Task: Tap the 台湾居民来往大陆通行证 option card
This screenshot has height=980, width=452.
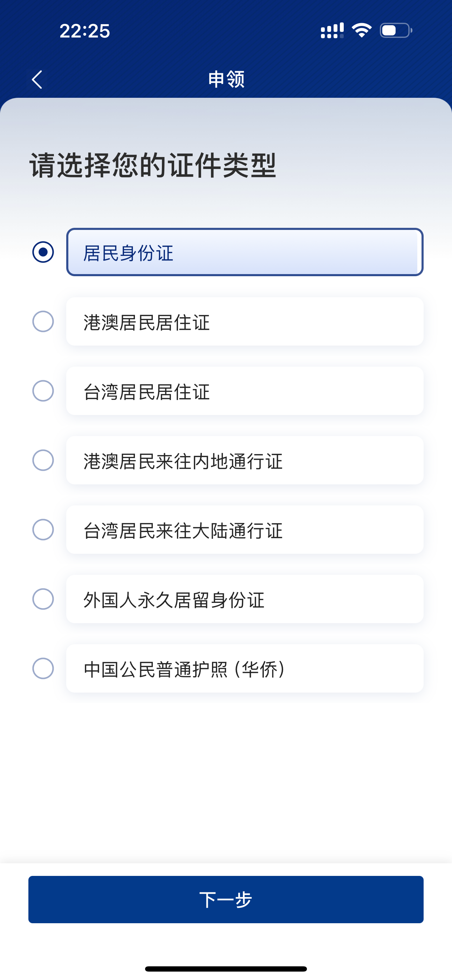Action: (x=245, y=530)
